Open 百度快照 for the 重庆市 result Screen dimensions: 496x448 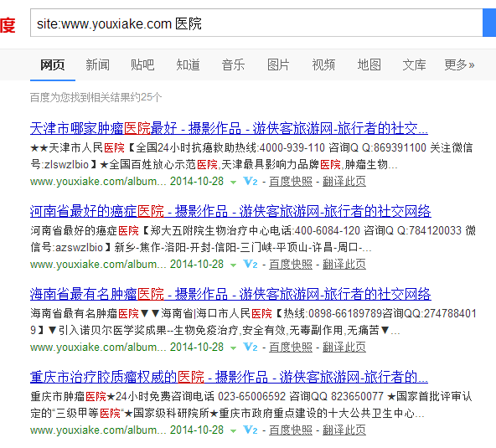click(x=291, y=430)
